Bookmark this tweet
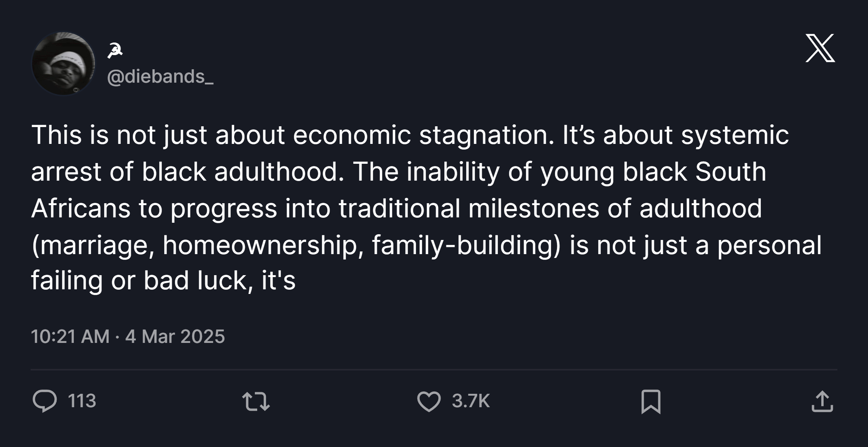Image resolution: width=868 pixels, height=447 pixels. (x=651, y=401)
